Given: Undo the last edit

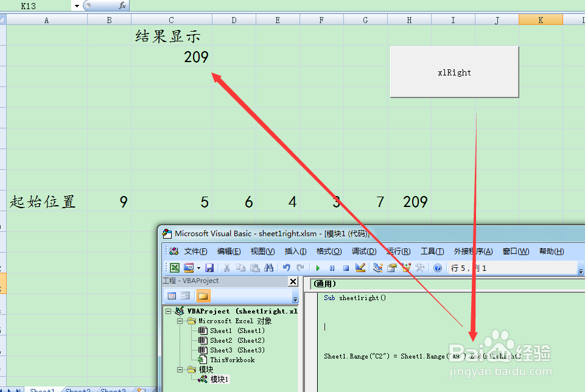Looking at the screenshot, I should click(x=287, y=268).
